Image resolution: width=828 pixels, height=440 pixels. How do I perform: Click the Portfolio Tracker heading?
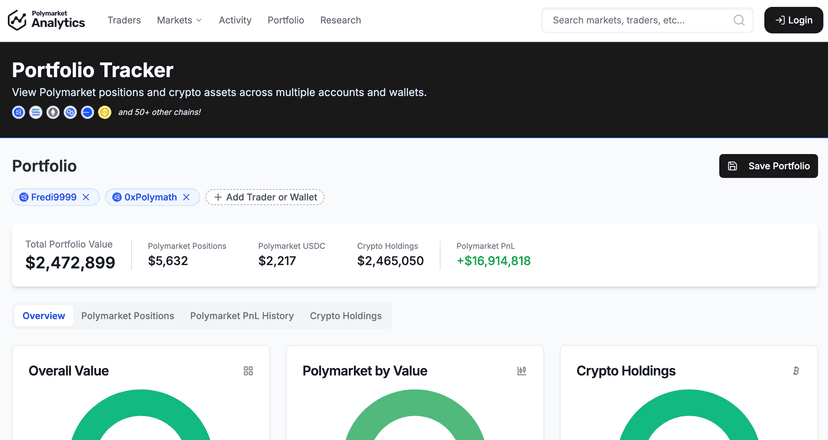[x=92, y=70]
